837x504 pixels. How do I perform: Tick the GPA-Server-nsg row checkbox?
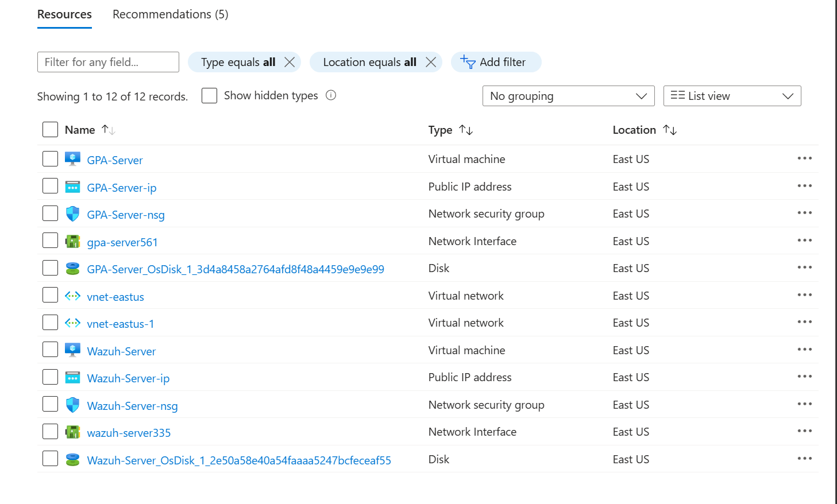point(51,214)
